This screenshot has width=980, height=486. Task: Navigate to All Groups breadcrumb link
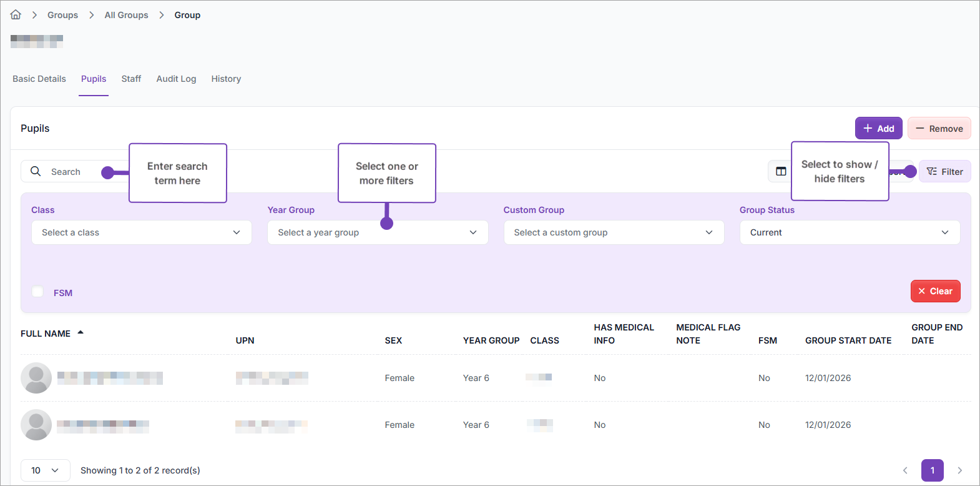(x=126, y=15)
